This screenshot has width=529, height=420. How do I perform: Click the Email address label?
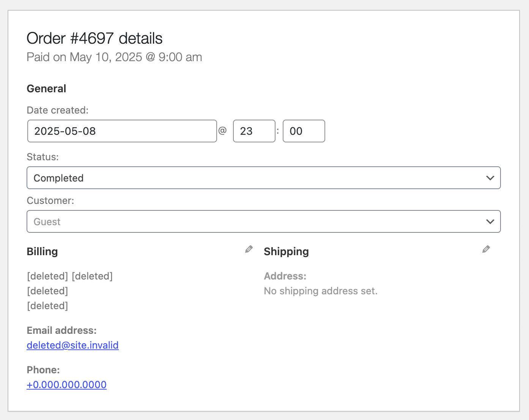click(61, 330)
